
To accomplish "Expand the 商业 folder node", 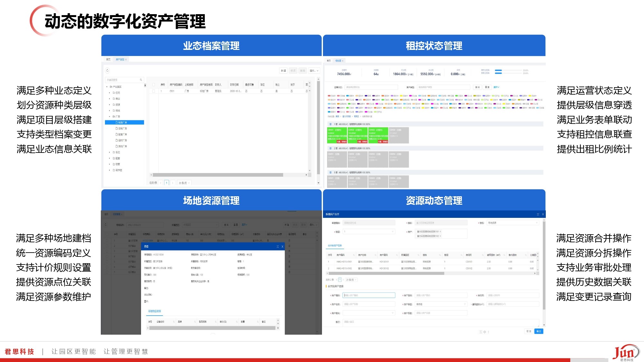I will click(x=109, y=99).
